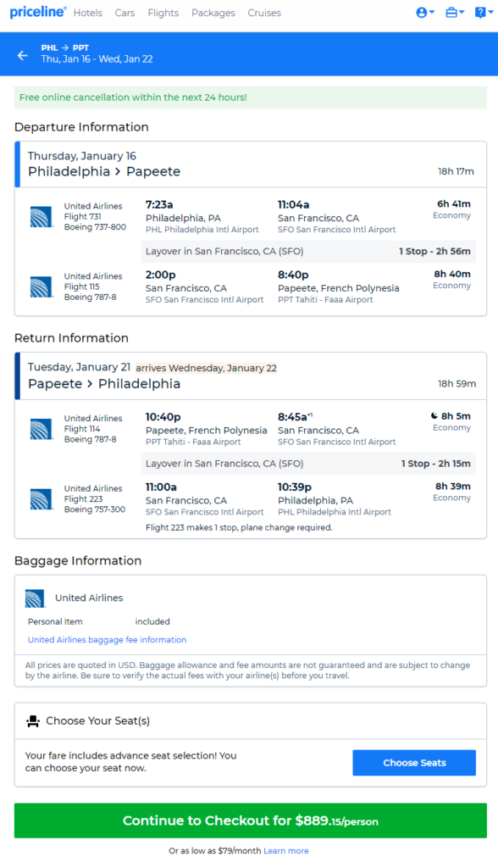
Task: Click United logo next to Flight 114
Action: tap(41, 429)
